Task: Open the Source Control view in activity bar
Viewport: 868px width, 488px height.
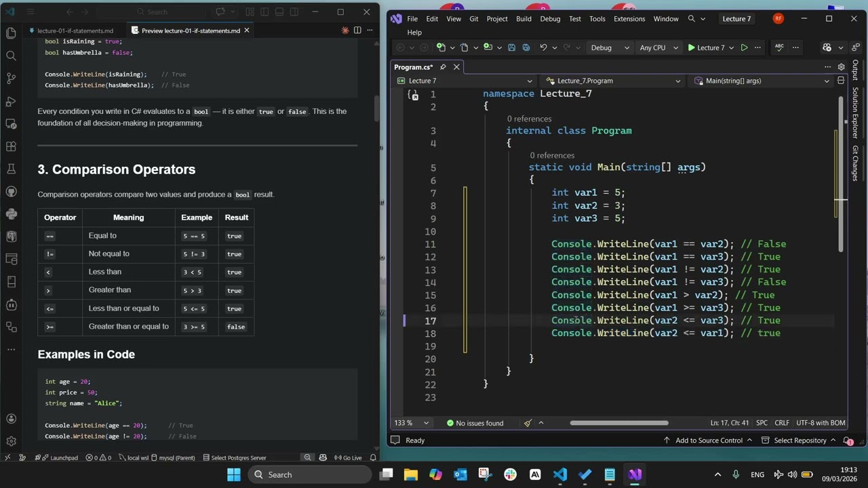Action: 11,78
